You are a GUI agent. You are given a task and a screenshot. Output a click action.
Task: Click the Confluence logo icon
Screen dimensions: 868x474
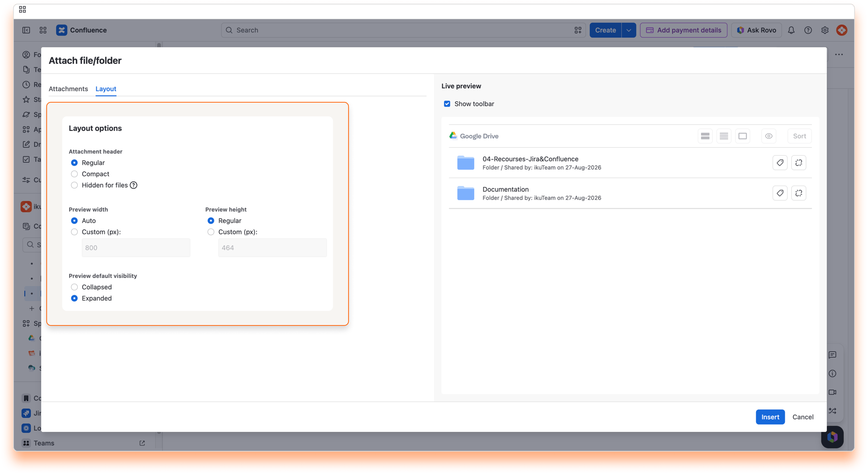tap(61, 30)
